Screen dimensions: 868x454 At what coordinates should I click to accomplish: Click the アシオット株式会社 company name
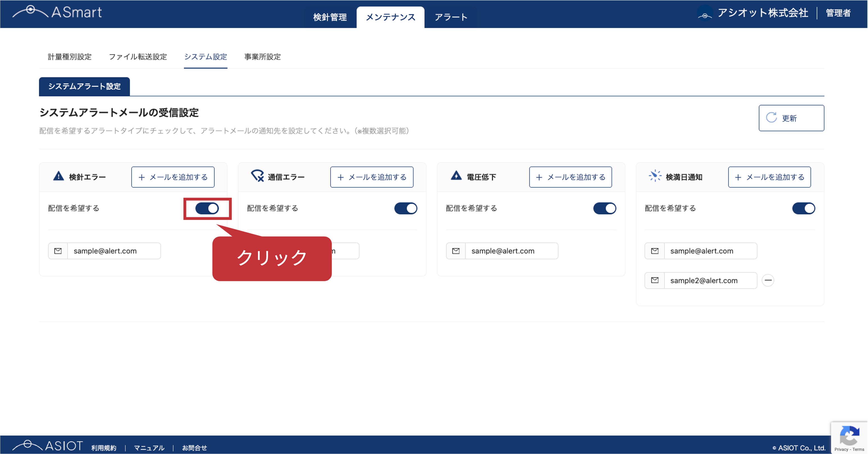click(x=763, y=13)
